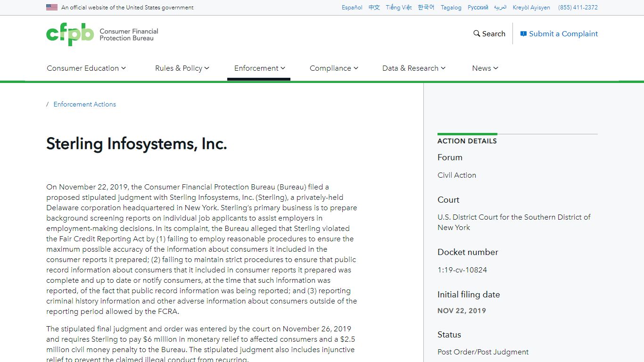Click paragraph starting 'On November 22, 2019'
The width and height of the screenshot is (644, 362).
pos(202,249)
